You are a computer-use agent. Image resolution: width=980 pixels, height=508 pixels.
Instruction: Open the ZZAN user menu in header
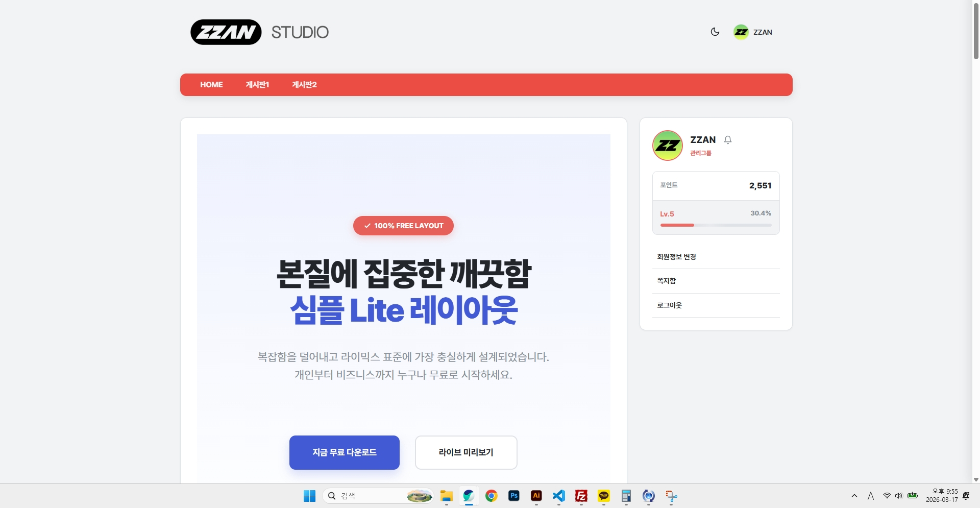coord(753,32)
